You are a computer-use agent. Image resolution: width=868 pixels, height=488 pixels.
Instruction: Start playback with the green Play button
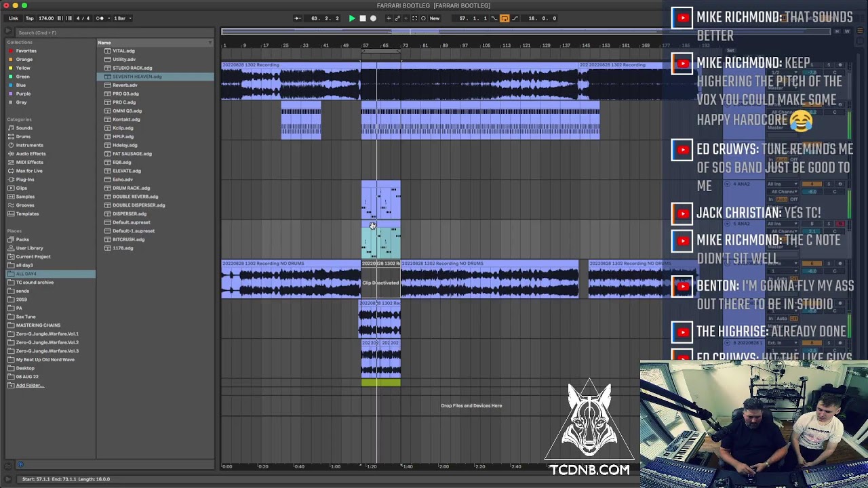[352, 18]
